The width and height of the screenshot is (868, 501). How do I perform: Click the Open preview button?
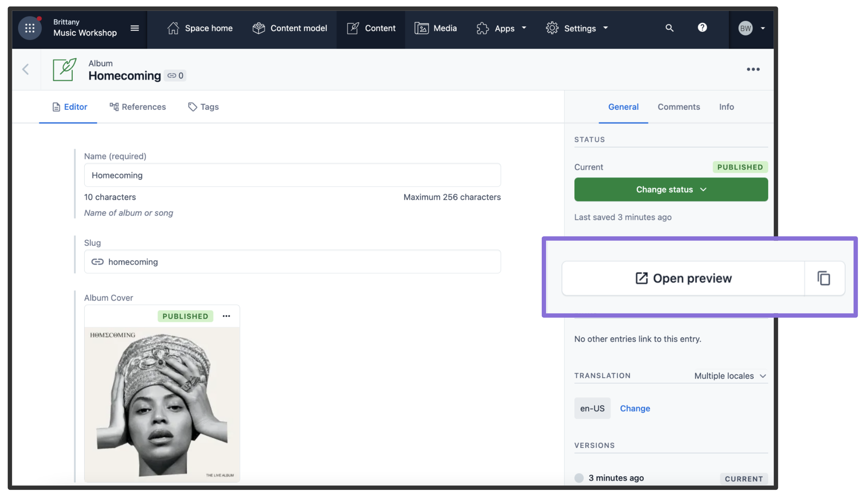pyautogui.click(x=683, y=278)
